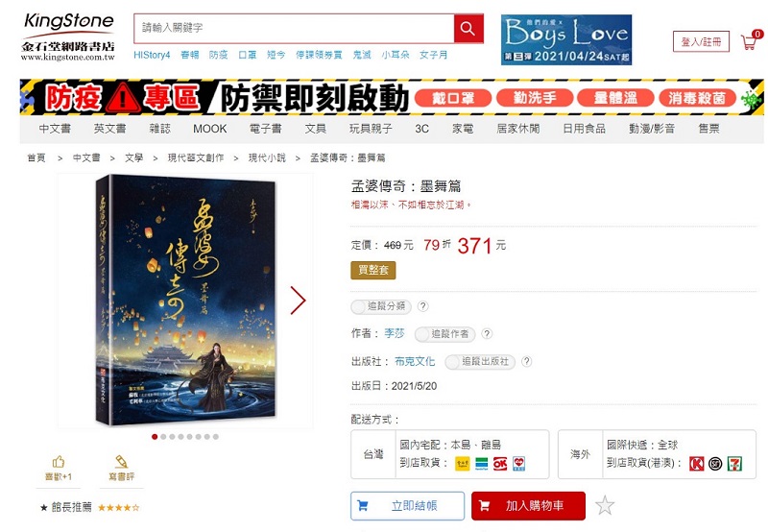Open the shopping cart icon
The height and width of the screenshot is (532, 768).
point(751,40)
